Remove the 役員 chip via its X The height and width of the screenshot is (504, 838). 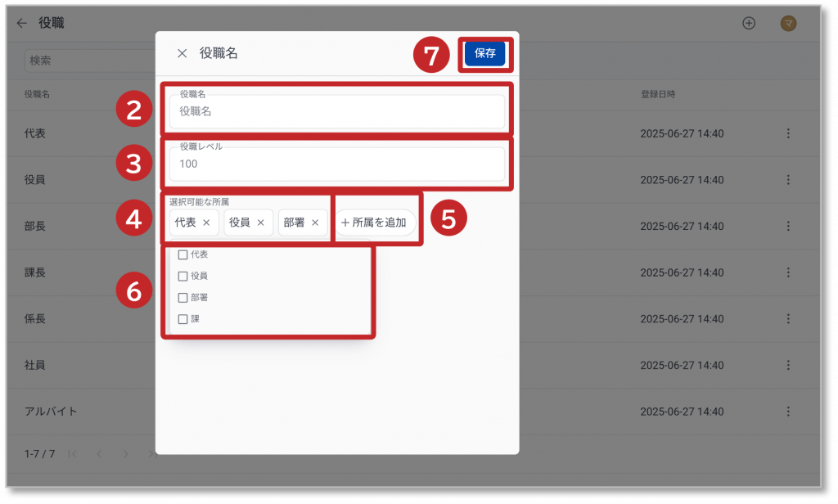coord(261,223)
